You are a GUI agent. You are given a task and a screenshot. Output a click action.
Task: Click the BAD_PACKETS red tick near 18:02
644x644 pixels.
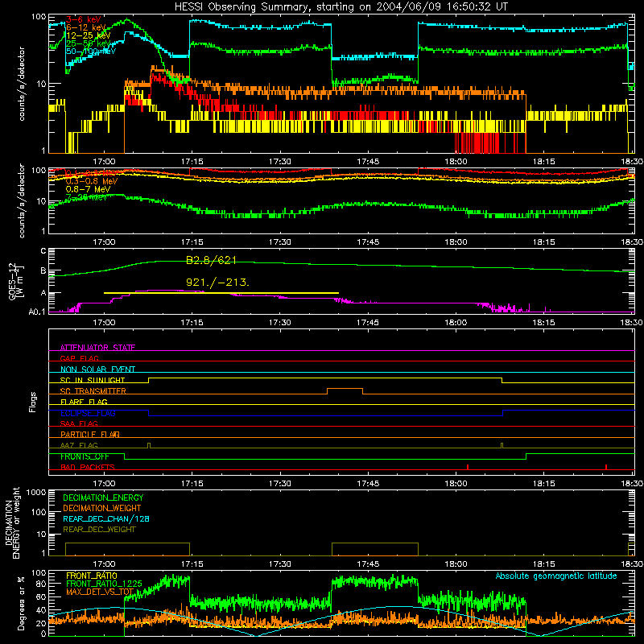(x=468, y=467)
